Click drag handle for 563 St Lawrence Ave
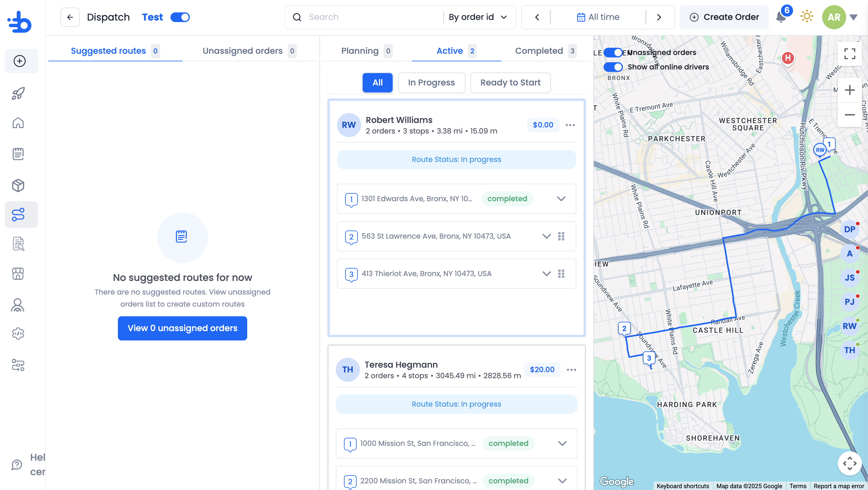This screenshot has height=490, width=868. point(561,237)
